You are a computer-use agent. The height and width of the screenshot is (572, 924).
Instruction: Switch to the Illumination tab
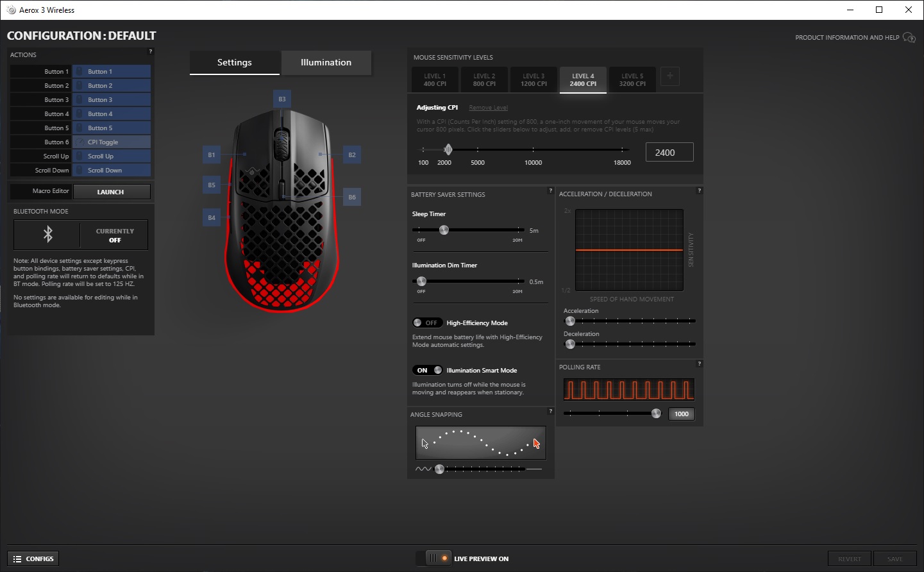coord(326,62)
